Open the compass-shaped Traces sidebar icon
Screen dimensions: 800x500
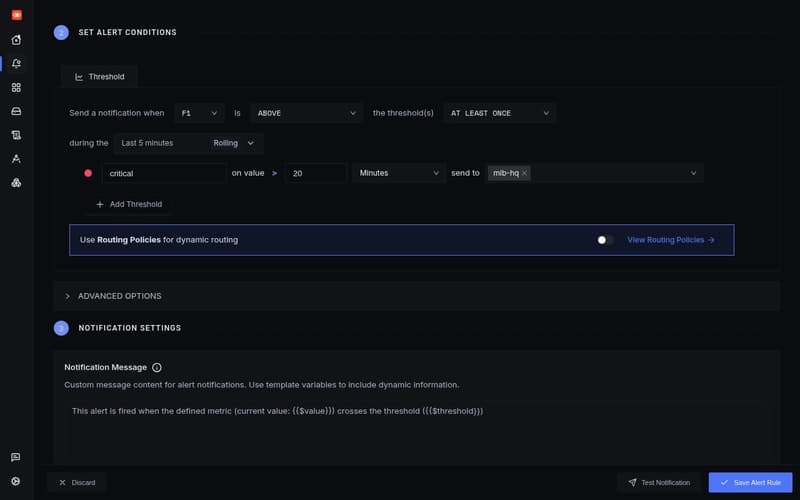click(16, 159)
